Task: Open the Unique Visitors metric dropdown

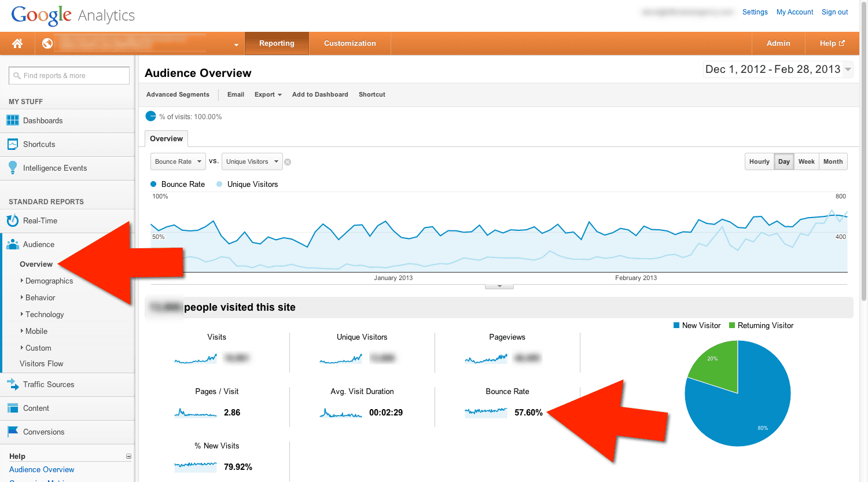Action: pyautogui.click(x=252, y=161)
